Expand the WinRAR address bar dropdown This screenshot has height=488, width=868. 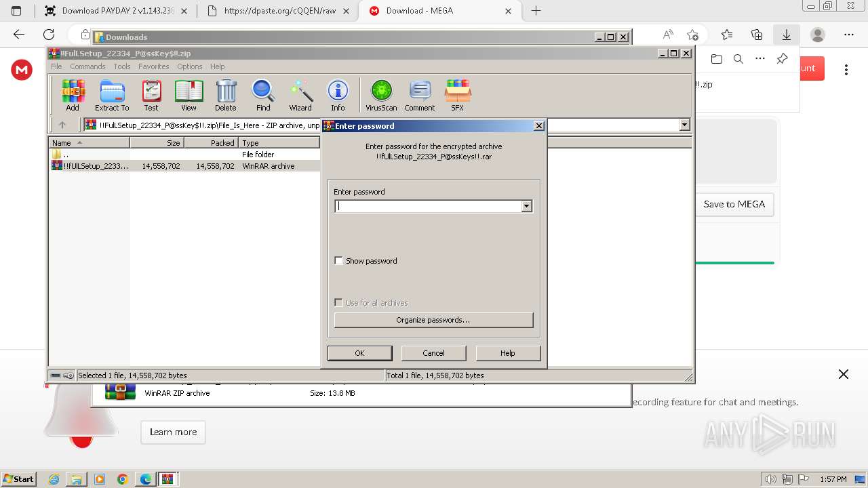pos(684,125)
